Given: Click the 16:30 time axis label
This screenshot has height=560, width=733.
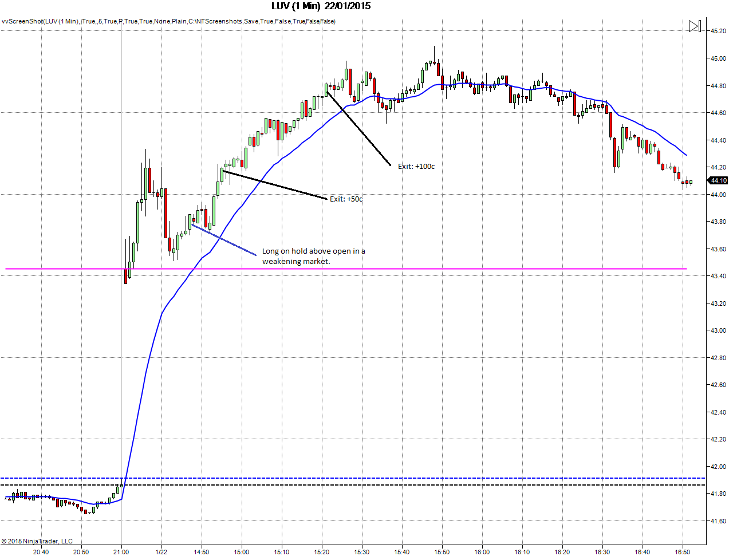Looking at the screenshot, I should tap(602, 552).
